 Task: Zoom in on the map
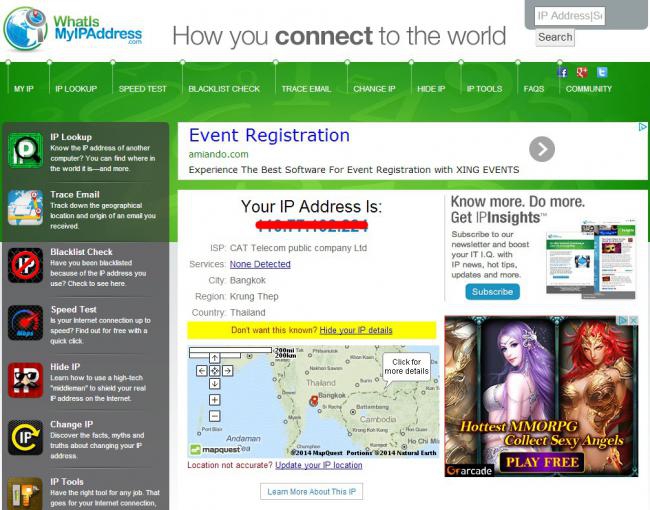click(x=214, y=400)
